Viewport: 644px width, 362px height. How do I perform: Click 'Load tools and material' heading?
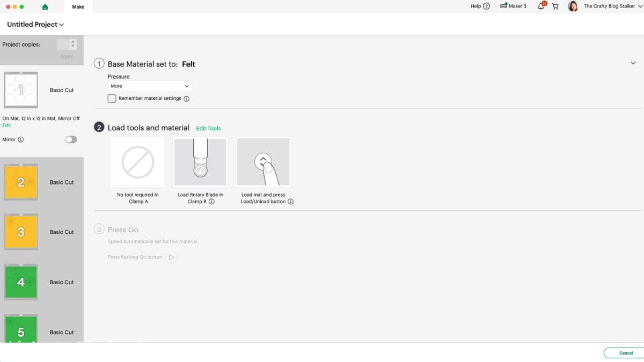149,128
